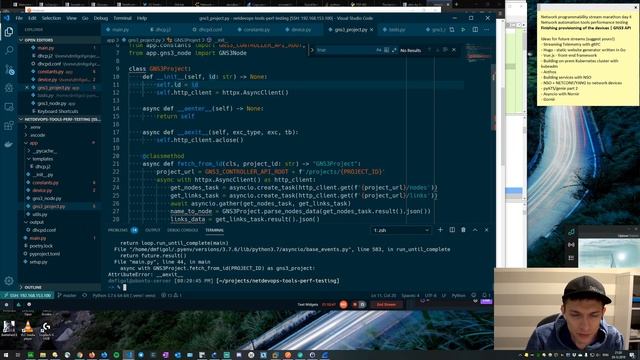Viewport: 640px width, 360px height.
Task: Maximize the terminal panel with chevron up
Action: (x=475, y=230)
